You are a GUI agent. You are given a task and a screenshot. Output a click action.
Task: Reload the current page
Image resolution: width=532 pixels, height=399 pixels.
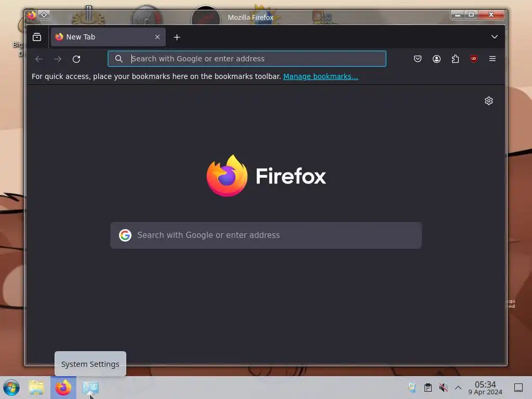pyautogui.click(x=76, y=59)
